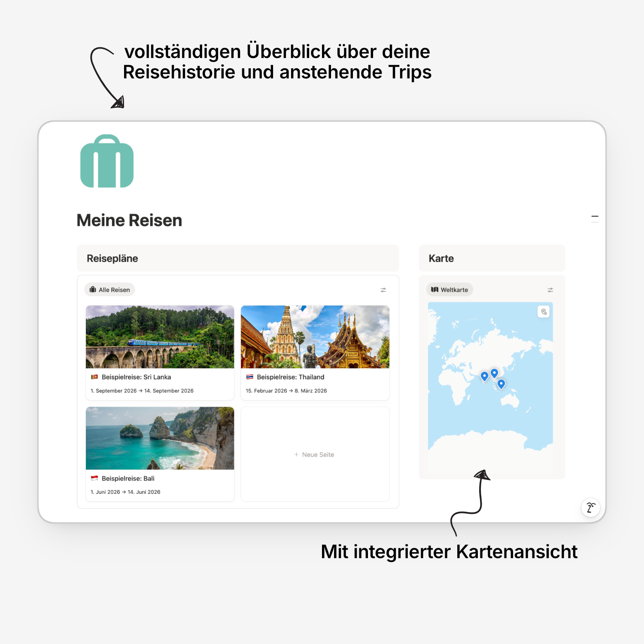Open filter settings for the Reisepläne view
Screen dimensions: 644x644
[x=383, y=290]
